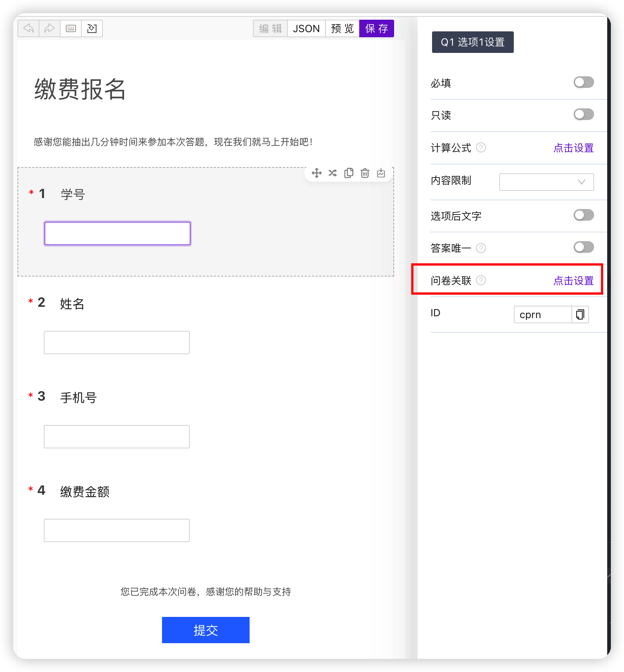
Task: Delete question 学号 via the trash icon
Action: coord(365,173)
